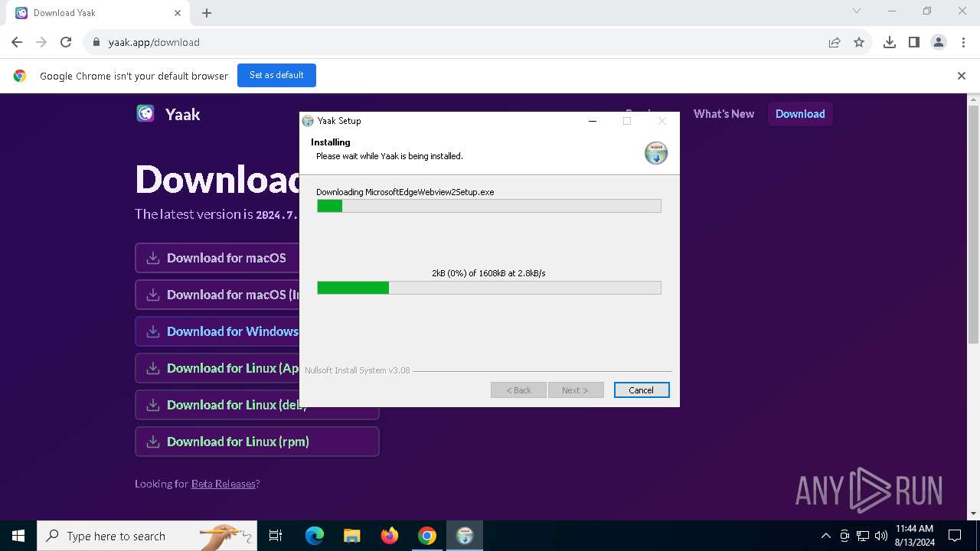Launch Firefox from taskbar

(x=390, y=536)
